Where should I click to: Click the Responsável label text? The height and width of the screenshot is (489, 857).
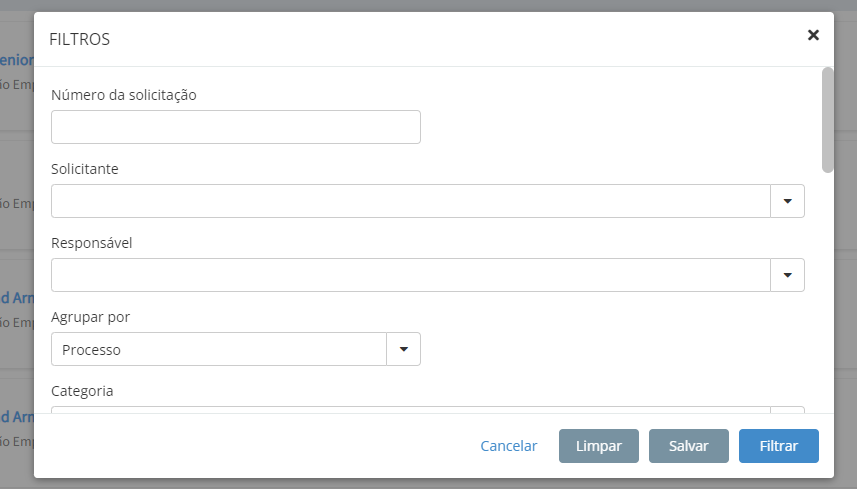tap(92, 243)
